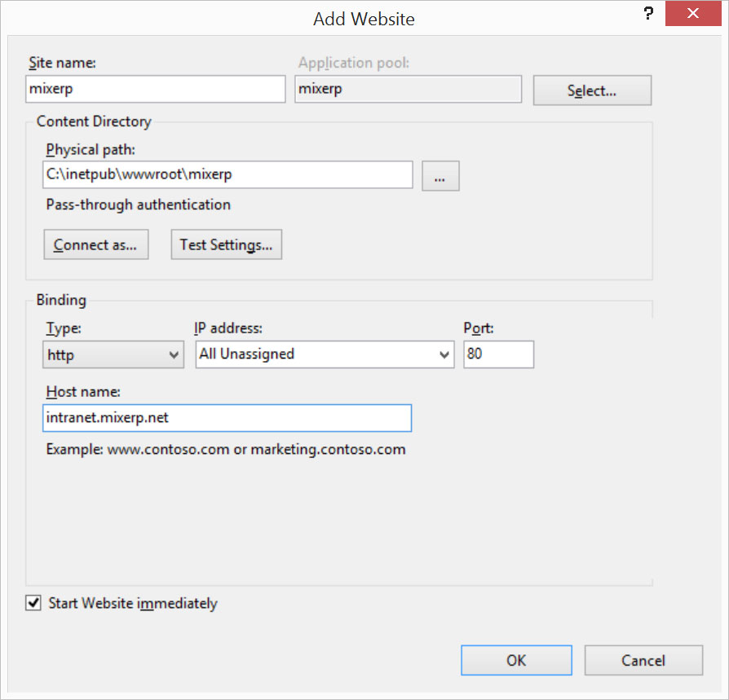Open the IP address combo box
The image size is (729, 700).
(x=325, y=354)
